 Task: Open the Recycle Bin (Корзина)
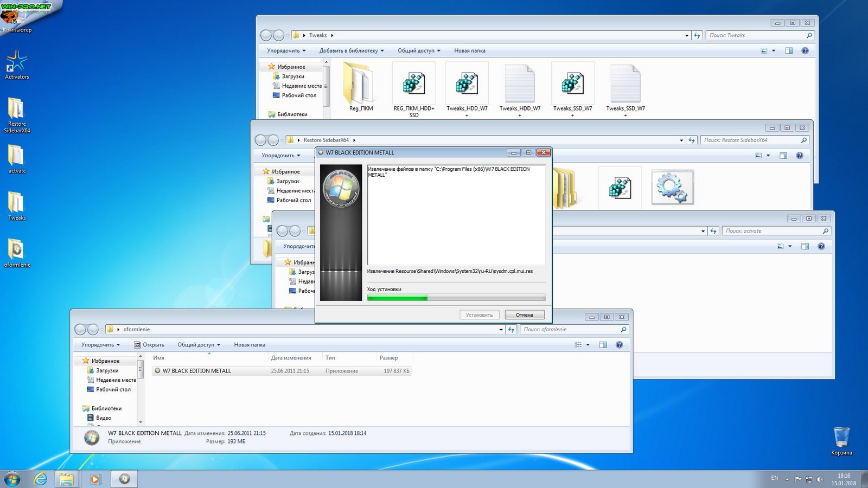841,438
